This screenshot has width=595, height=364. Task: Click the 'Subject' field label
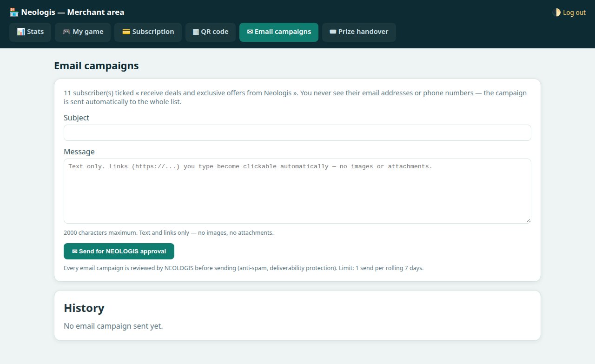[76, 118]
